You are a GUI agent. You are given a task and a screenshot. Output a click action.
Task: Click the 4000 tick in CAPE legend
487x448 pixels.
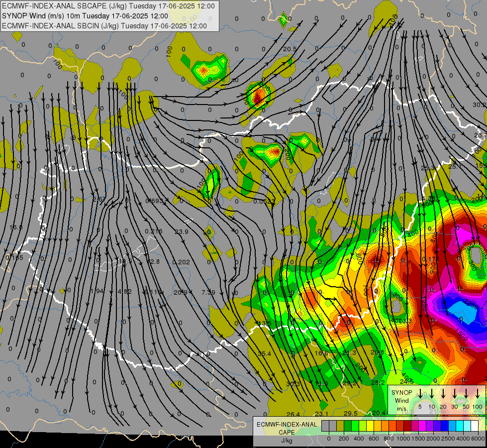[463, 439]
